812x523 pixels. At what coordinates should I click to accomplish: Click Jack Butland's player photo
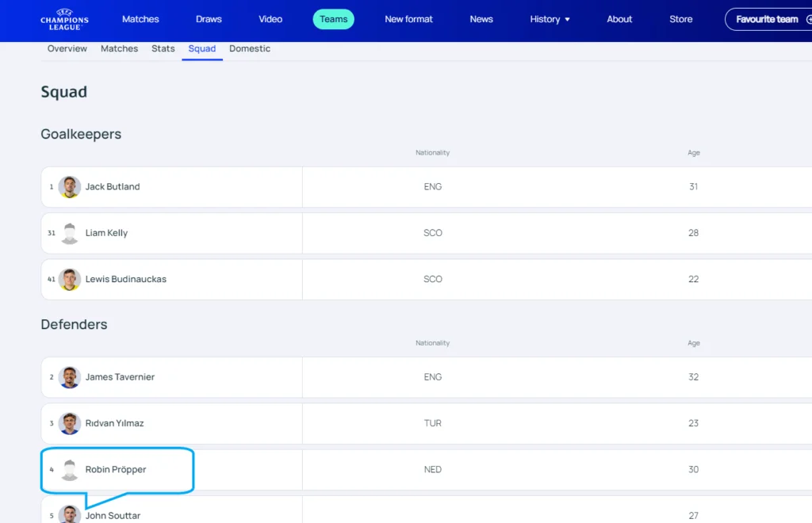point(70,187)
